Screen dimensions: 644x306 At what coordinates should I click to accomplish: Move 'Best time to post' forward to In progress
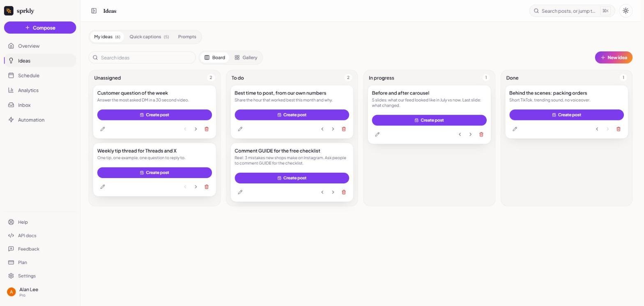[x=333, y=129]
